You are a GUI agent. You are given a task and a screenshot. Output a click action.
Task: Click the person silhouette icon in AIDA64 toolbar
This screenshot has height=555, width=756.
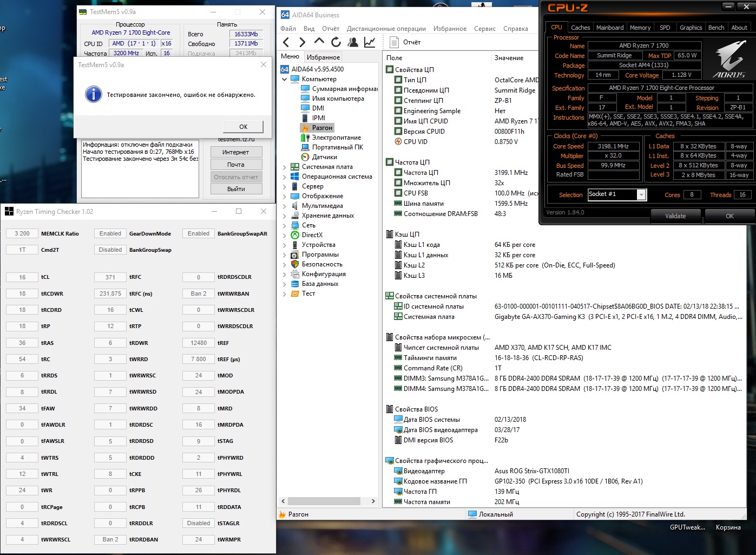(353, 42)
